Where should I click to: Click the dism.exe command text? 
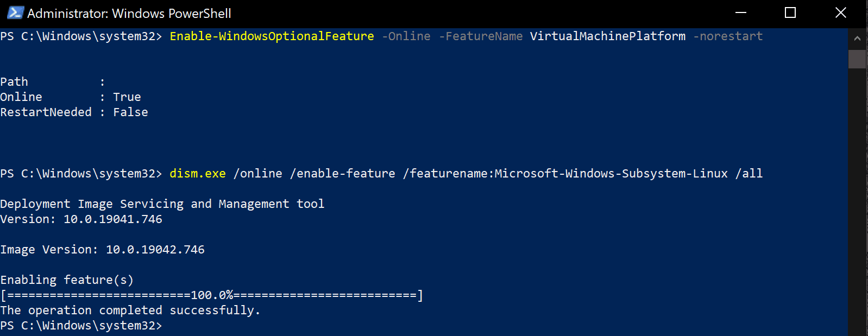(x=198, y=174)
